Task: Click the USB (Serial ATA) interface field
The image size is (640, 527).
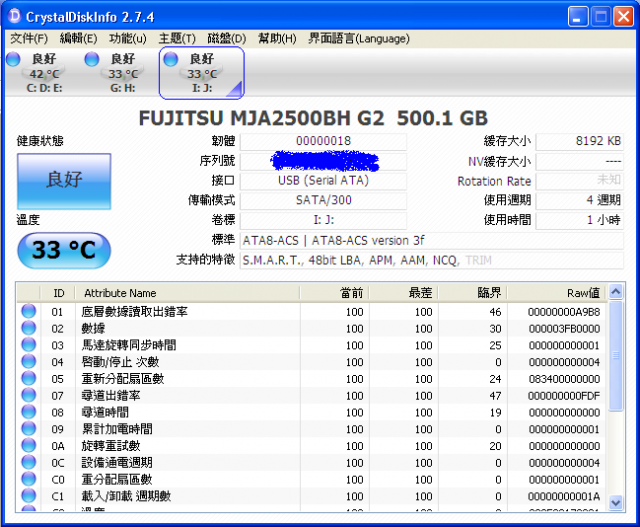Action: 323,181
